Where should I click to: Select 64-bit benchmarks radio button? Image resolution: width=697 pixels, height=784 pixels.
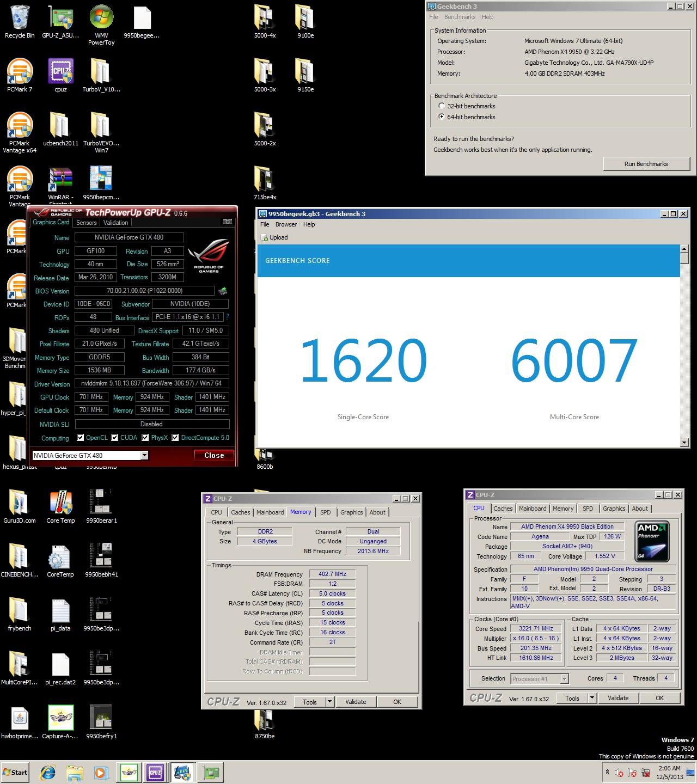(442, 117)
